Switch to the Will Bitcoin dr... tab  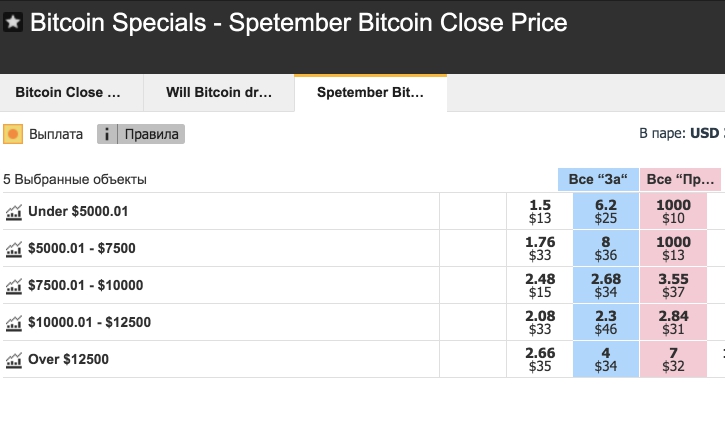219,93
